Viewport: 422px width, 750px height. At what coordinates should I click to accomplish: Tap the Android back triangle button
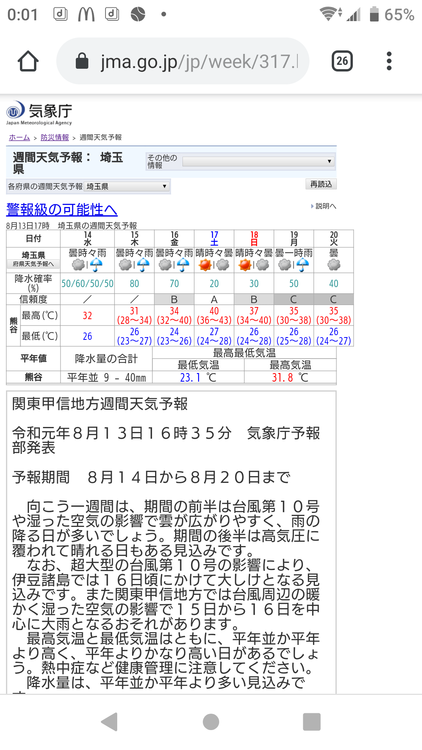point(109,721)
